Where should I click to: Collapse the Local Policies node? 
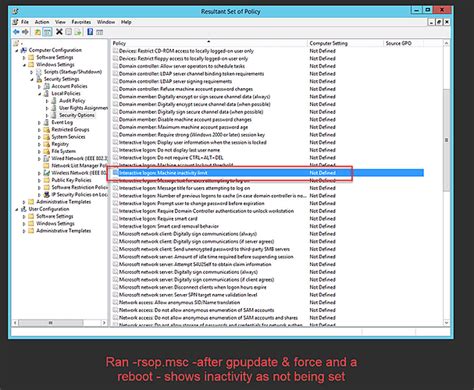point(39,94)
